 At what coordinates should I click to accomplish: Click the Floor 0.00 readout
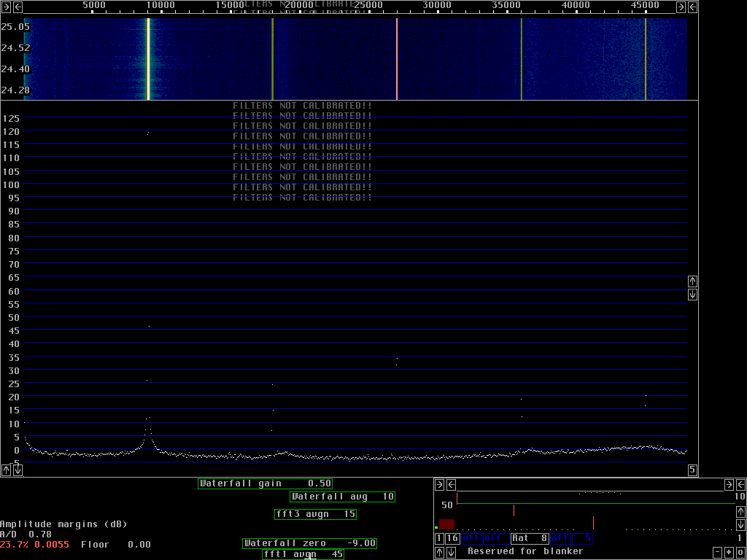tap(116, 544)
